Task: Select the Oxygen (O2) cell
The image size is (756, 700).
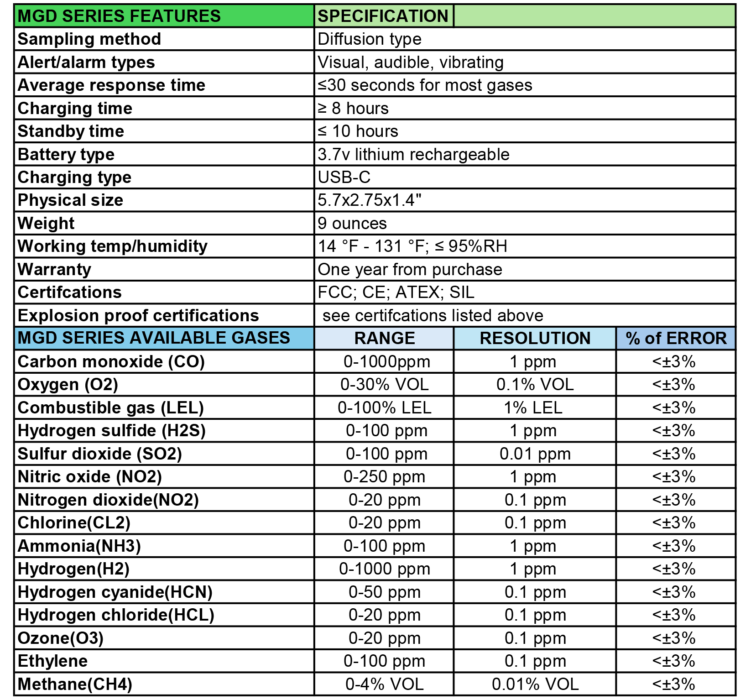Action: pos(164,385)
